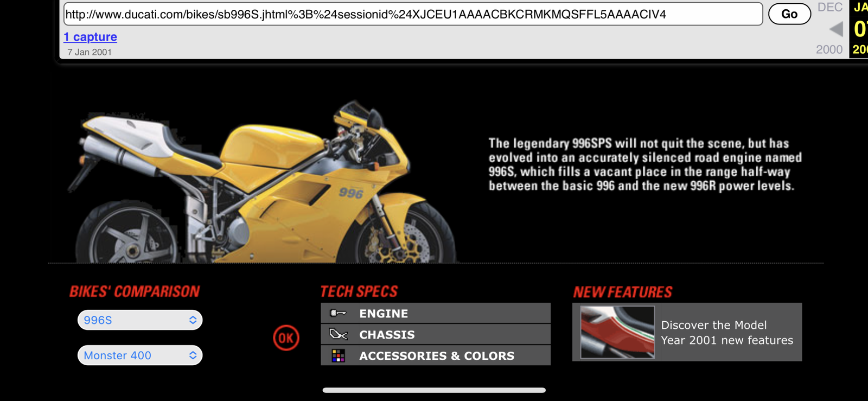Click the BIKES' COMPARISON heading
Image resolution: width=868 pixels, height=401 pixels.
[135, 291]
